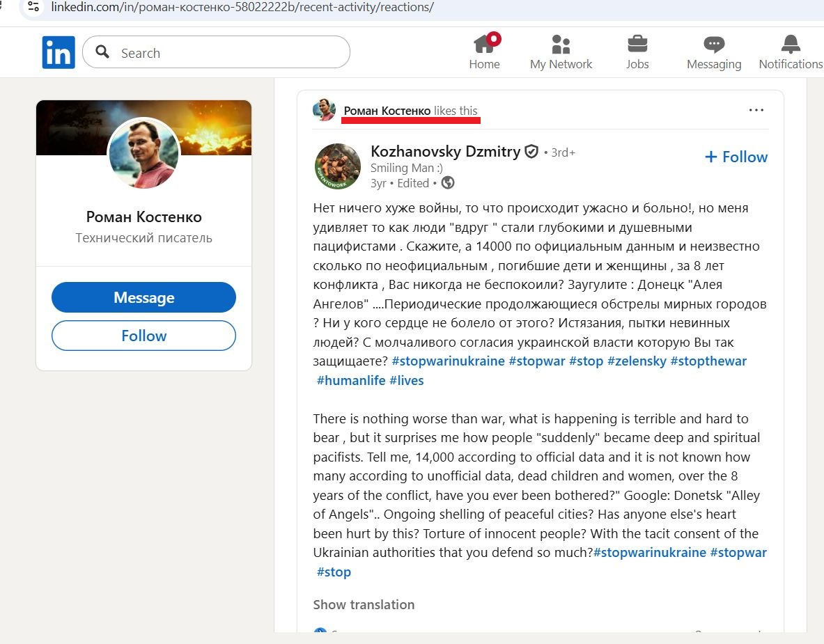Click the LinkedIn logo icon
This screenshot has height=644, width=824.
59,52
